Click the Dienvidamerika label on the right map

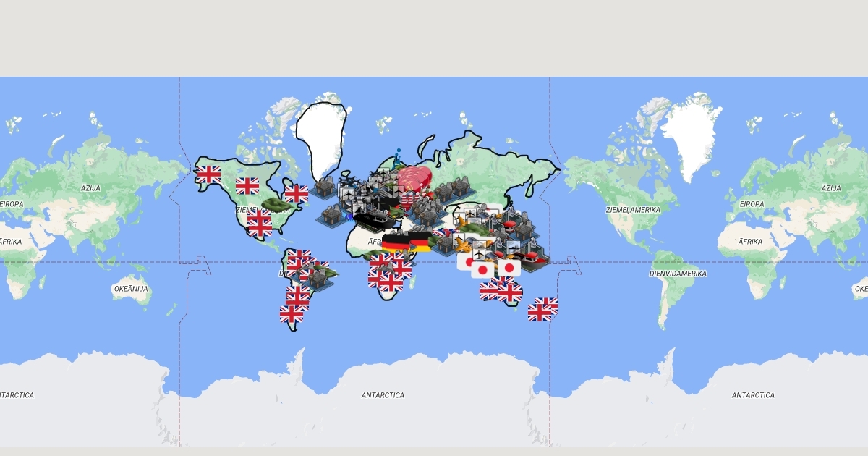pos(678,274)
